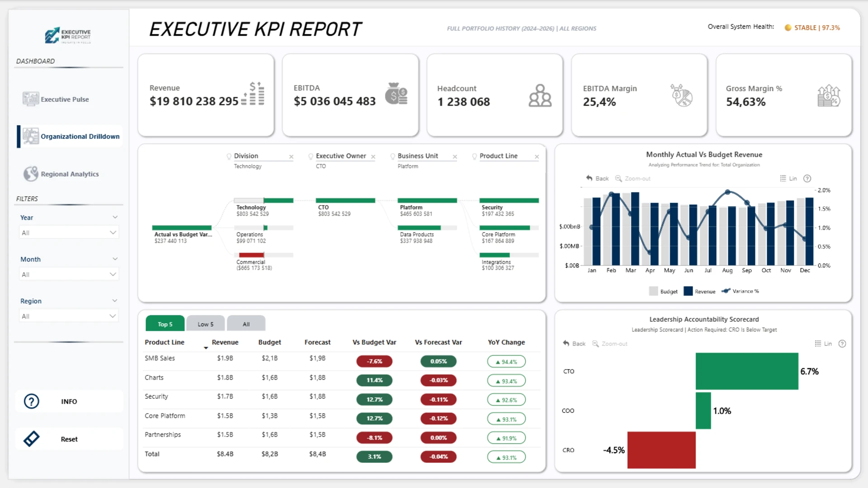
Task: Open the Year All dropdown
Action: pyautogui.click(x=69, y=233)
